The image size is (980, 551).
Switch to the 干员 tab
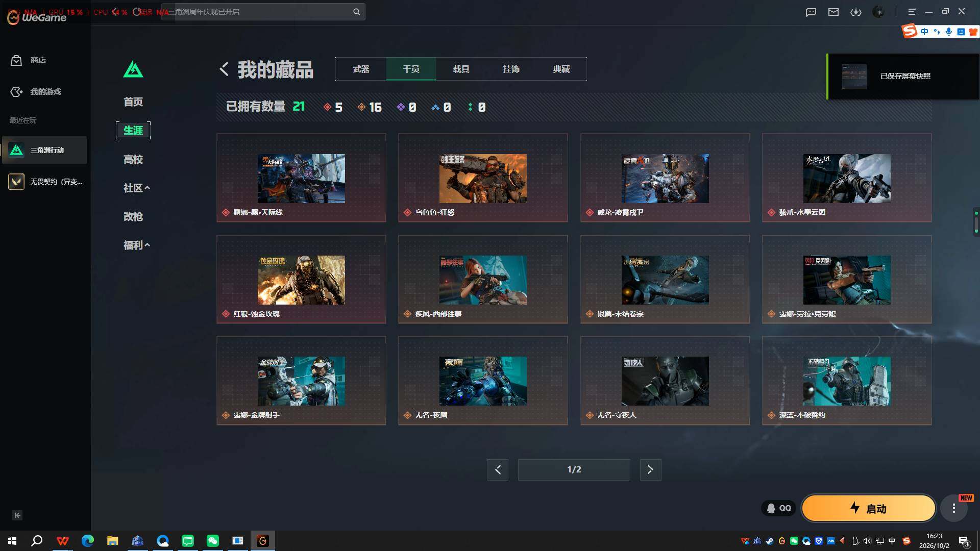pos(411,69)
